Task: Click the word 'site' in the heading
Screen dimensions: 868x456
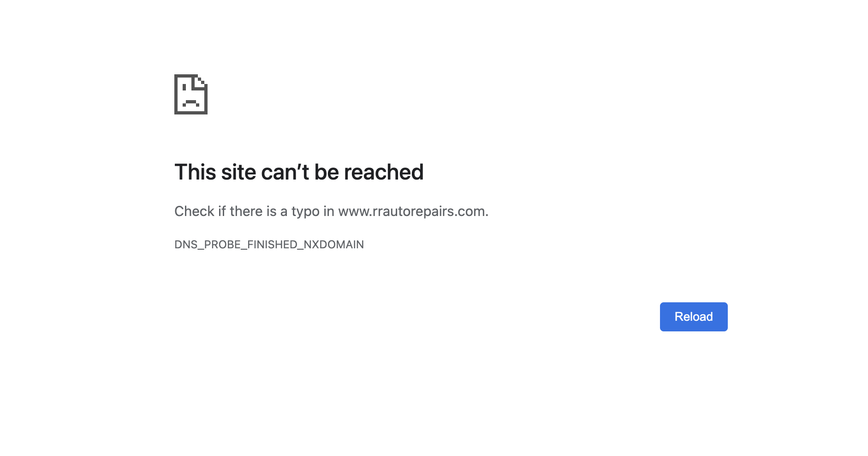Action: 238,172
